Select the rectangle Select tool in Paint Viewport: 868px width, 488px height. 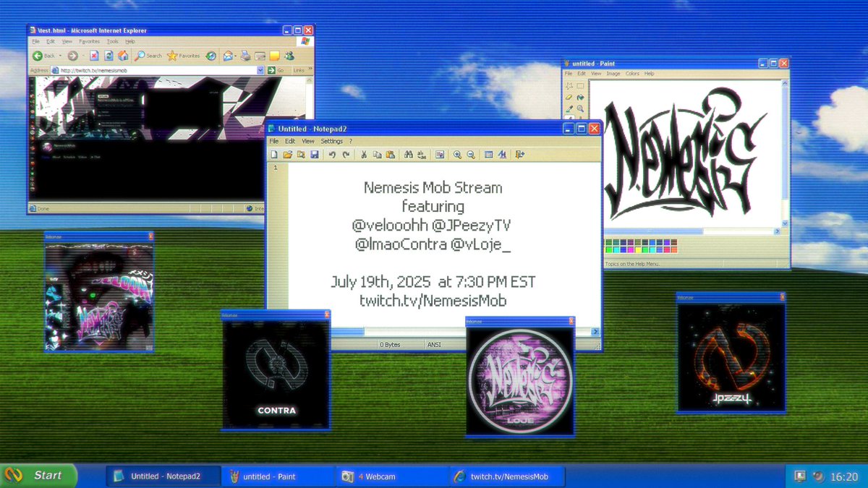pos(580,86)
